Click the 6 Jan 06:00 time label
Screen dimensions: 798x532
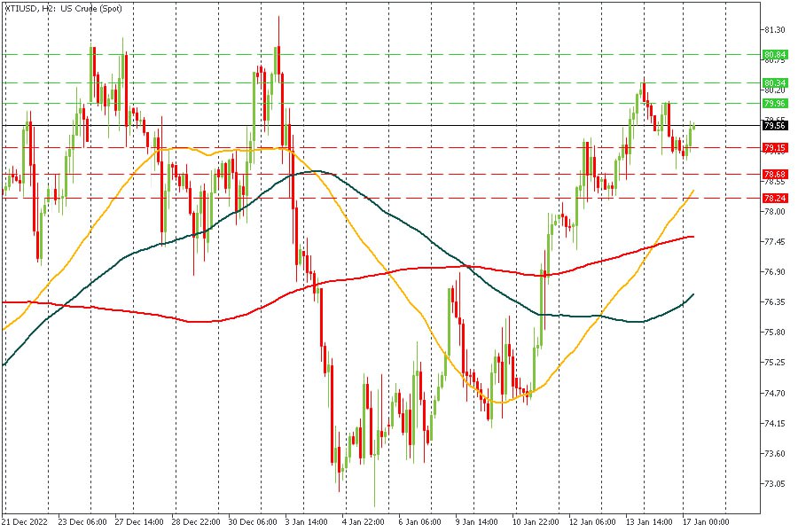[x=420, y=522]
